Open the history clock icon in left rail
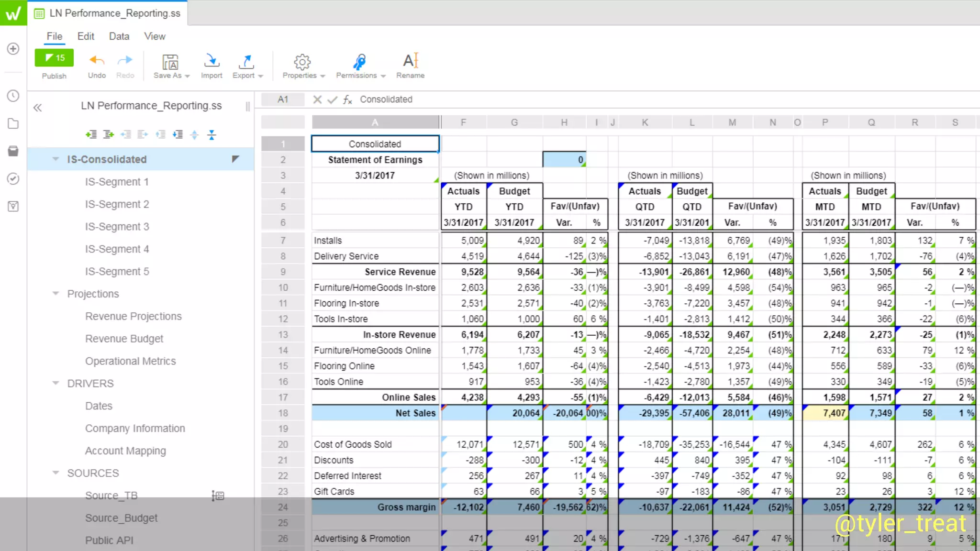The height and width of the screenshot is (551, 980). [x=13, y=96]
